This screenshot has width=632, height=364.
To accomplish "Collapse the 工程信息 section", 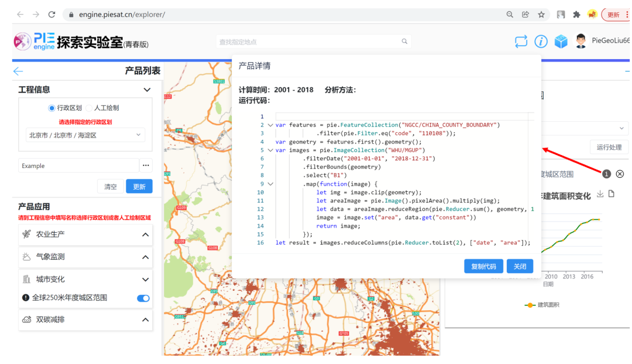I will click(147, 90).
